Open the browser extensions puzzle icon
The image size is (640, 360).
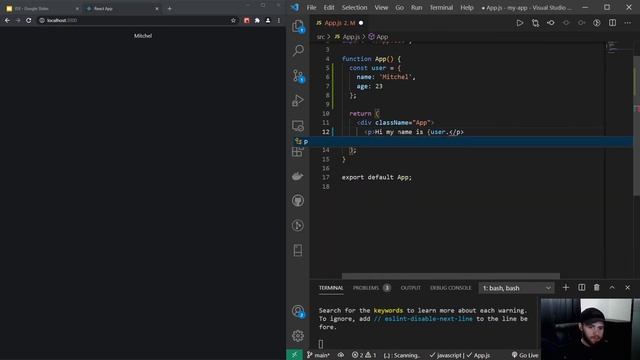[257, 20]
